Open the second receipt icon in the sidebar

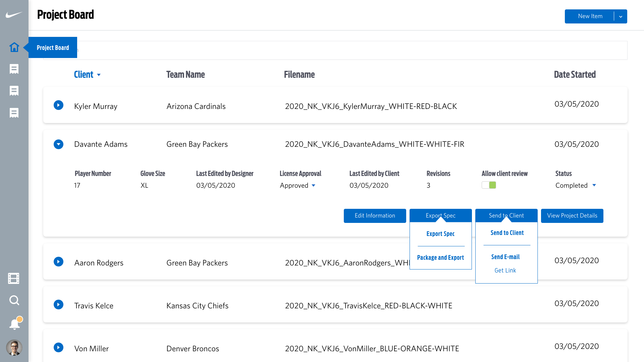[14, 91]
